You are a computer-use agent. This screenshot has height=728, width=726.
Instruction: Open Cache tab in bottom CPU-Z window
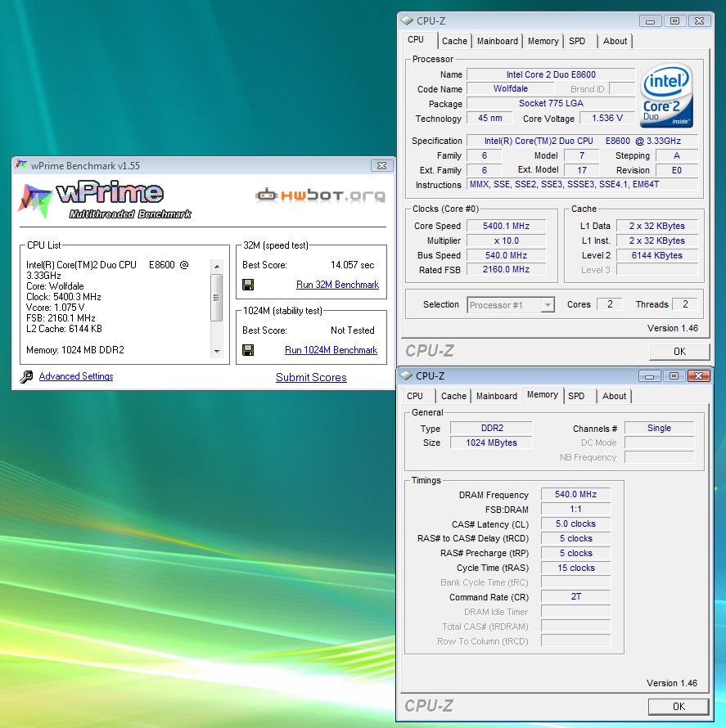pyautogui.click(x=453, y=396)
